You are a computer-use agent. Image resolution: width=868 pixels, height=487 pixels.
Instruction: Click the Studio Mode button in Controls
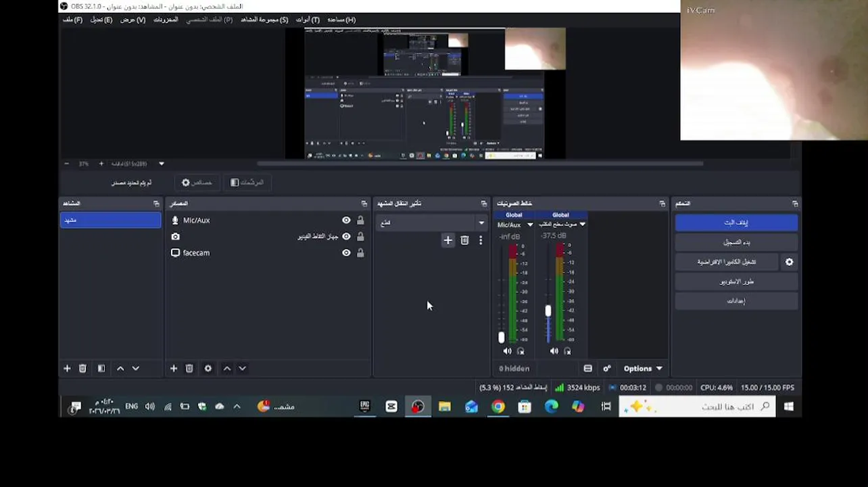point(736,281)
